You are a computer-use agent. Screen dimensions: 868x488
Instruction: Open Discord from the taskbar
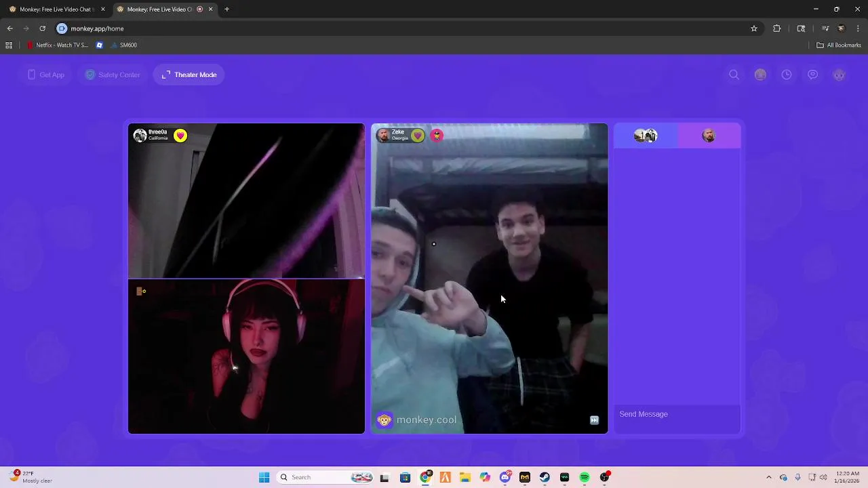(505, 477)
